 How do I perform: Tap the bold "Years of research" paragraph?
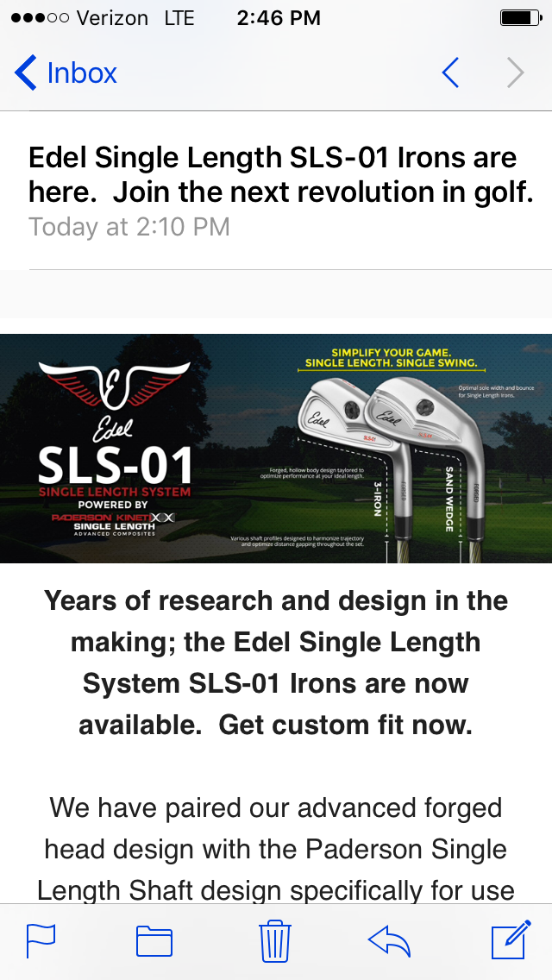(276, 663)
